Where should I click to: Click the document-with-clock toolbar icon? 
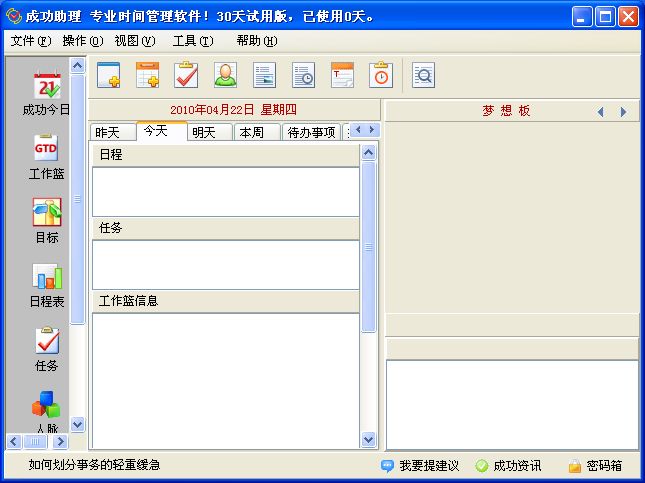tap(303, 75)
